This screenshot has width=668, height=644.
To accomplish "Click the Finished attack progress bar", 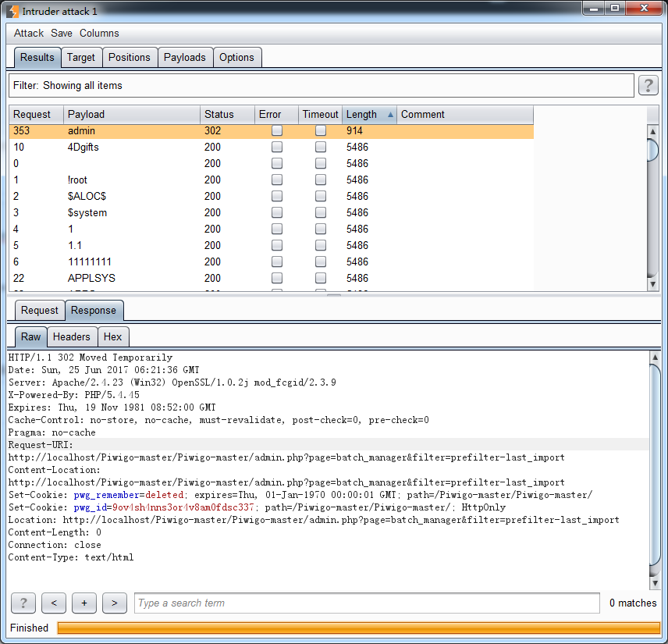I will [358, 628].
